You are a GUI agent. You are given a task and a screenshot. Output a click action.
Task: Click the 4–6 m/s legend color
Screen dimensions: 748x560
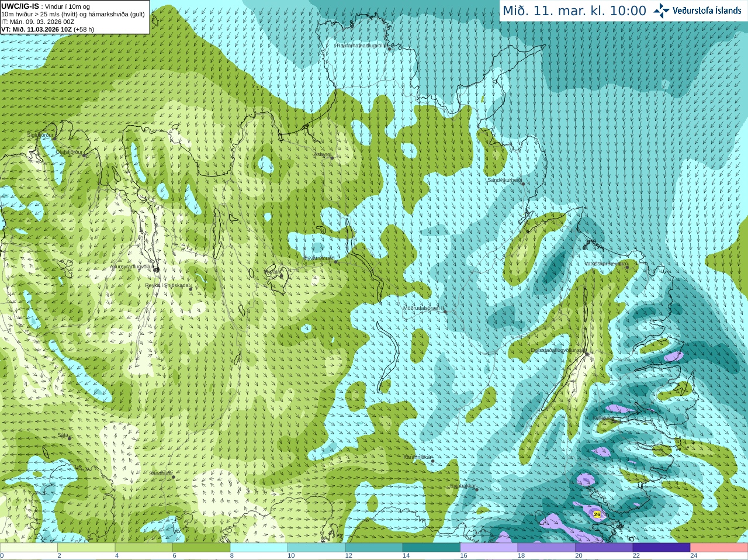coord(144,548)
